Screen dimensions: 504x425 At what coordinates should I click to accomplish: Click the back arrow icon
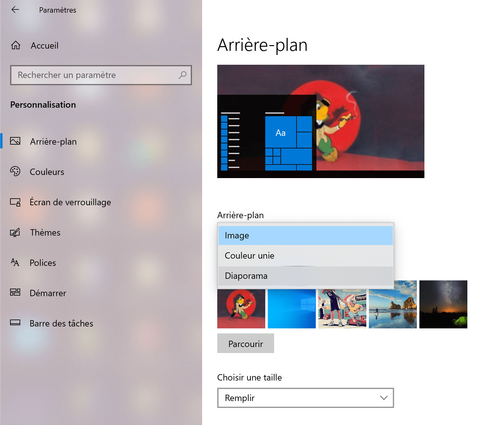(x=15, y=10)
